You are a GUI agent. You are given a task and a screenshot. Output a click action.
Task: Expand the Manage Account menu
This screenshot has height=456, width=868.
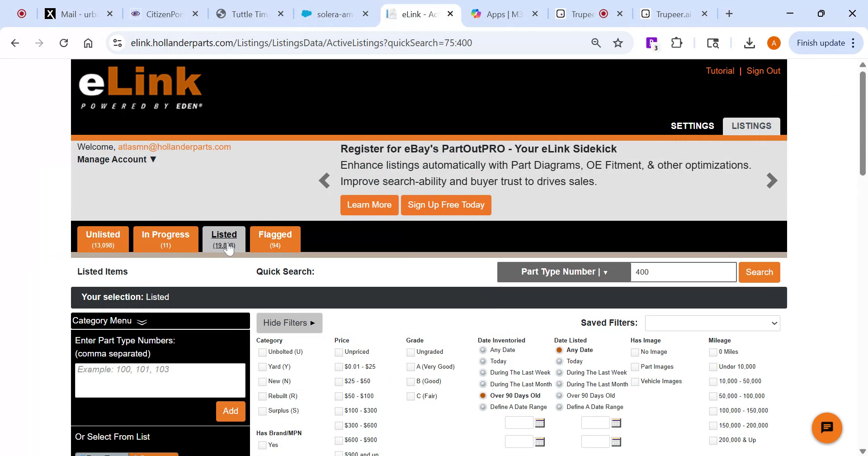pos(117,159)
